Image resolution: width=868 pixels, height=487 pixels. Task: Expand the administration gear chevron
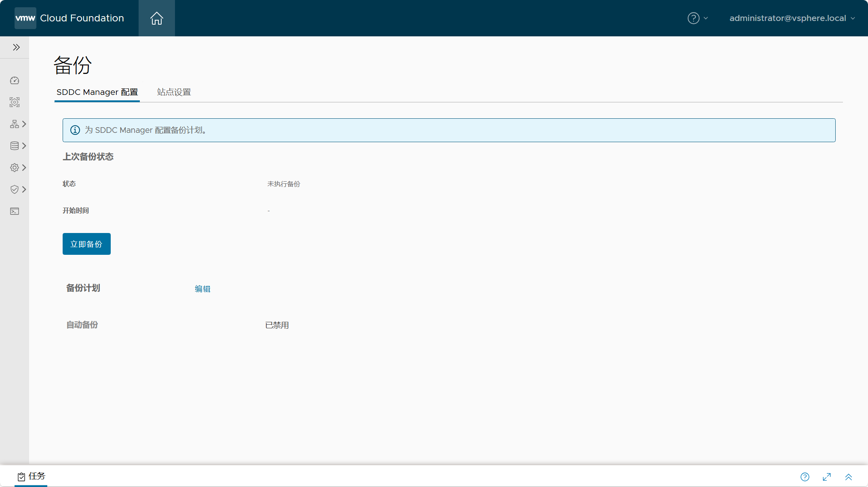24,168
